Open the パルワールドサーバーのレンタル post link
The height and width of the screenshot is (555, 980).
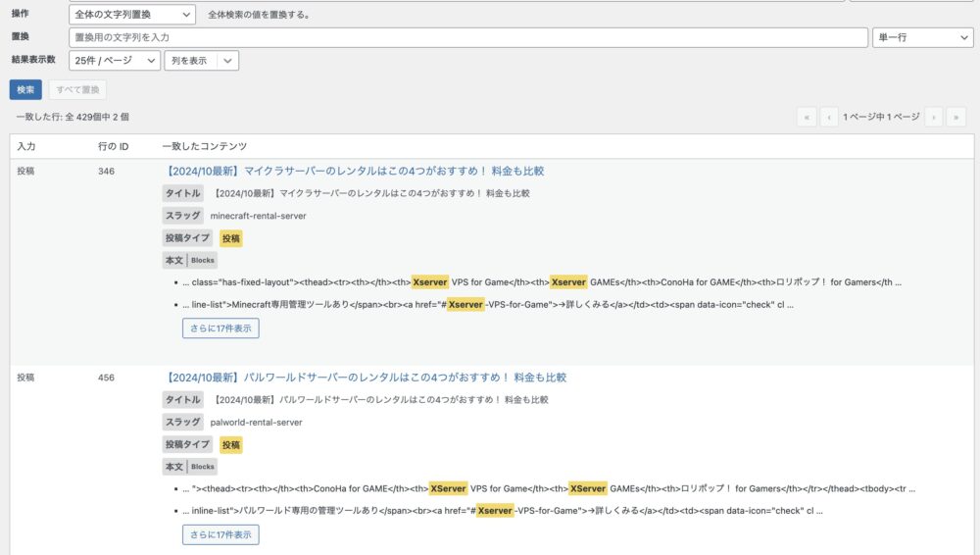click(x=365, y=378)
